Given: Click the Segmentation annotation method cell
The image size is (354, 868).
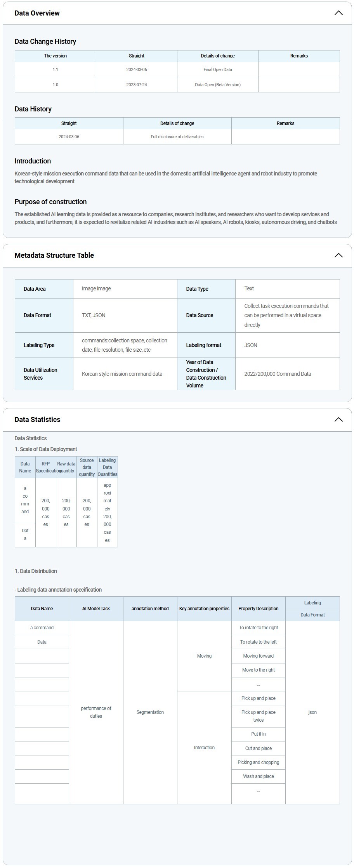Looking at the screenshot, I should coord(150,712).
